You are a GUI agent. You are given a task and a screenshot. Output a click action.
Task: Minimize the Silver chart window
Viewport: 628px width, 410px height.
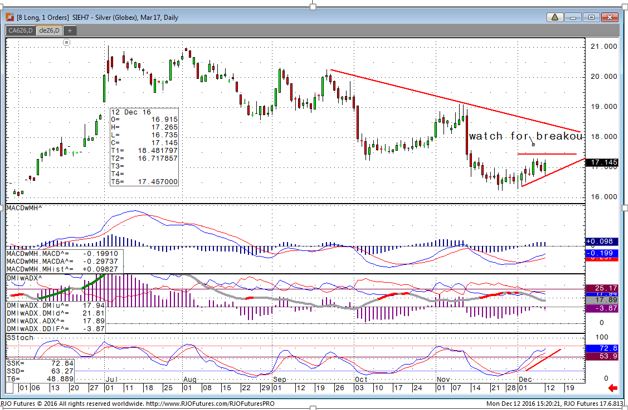point(573,17)
